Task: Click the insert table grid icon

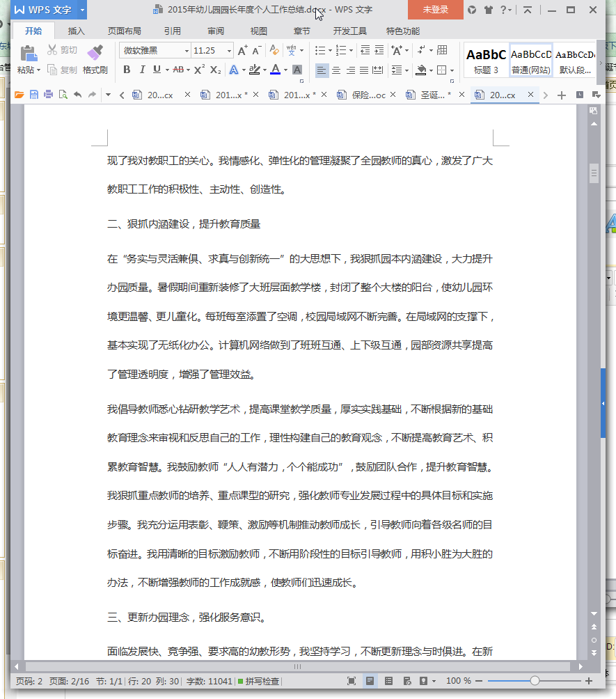Action: 442,50
